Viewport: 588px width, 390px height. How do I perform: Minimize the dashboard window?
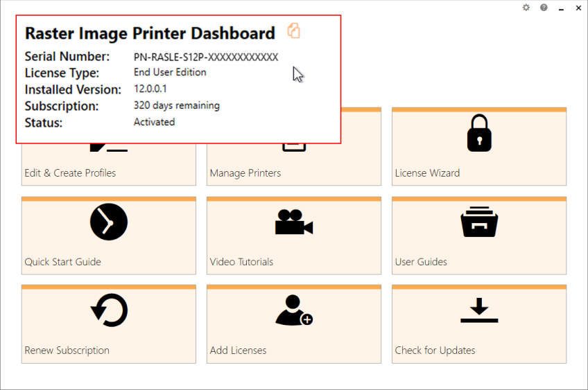(561, 8)
